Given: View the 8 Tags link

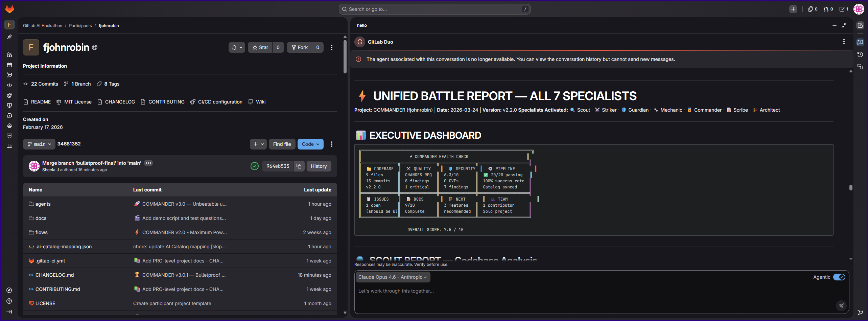Looking at the screenshot, I should click(108, 84).
